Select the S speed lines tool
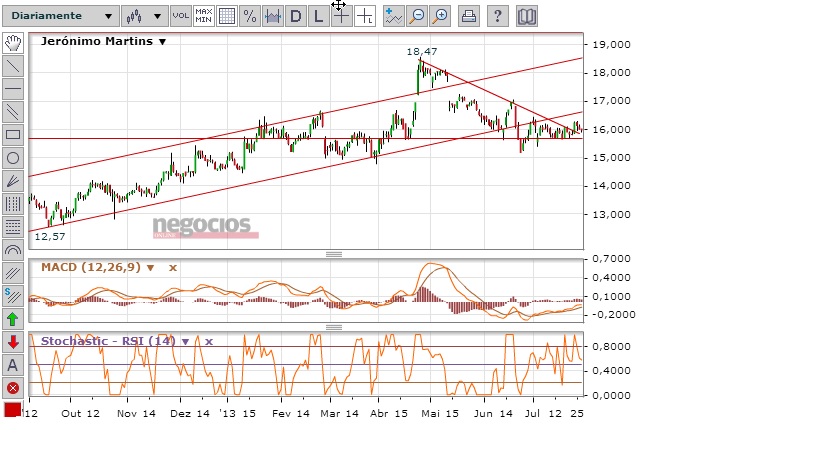 click(13, 296)
